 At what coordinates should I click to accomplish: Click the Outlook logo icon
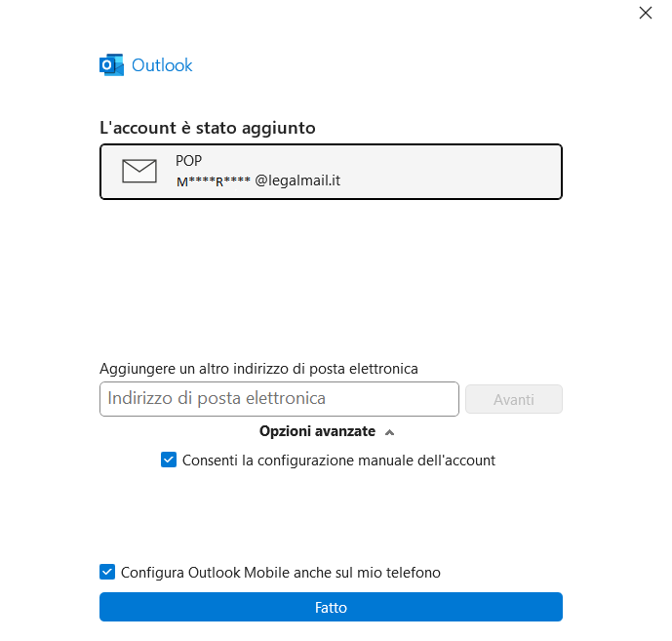[111, 65]
